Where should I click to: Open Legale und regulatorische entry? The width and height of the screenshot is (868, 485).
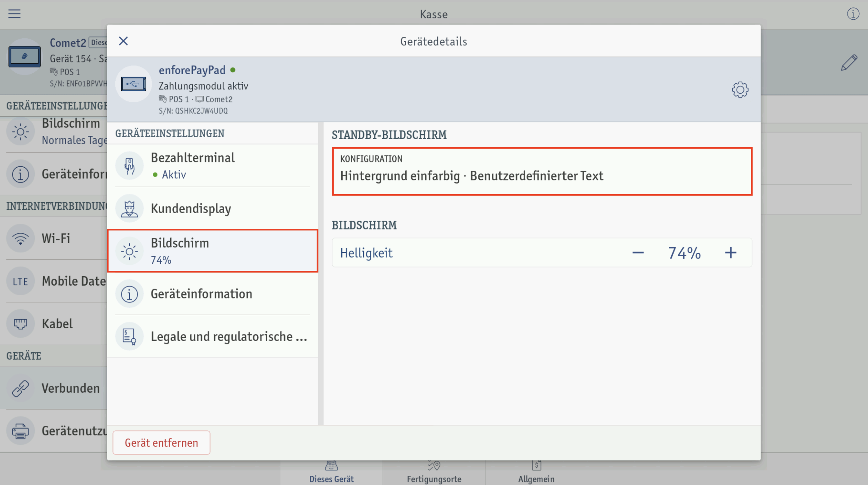(213, 336)
